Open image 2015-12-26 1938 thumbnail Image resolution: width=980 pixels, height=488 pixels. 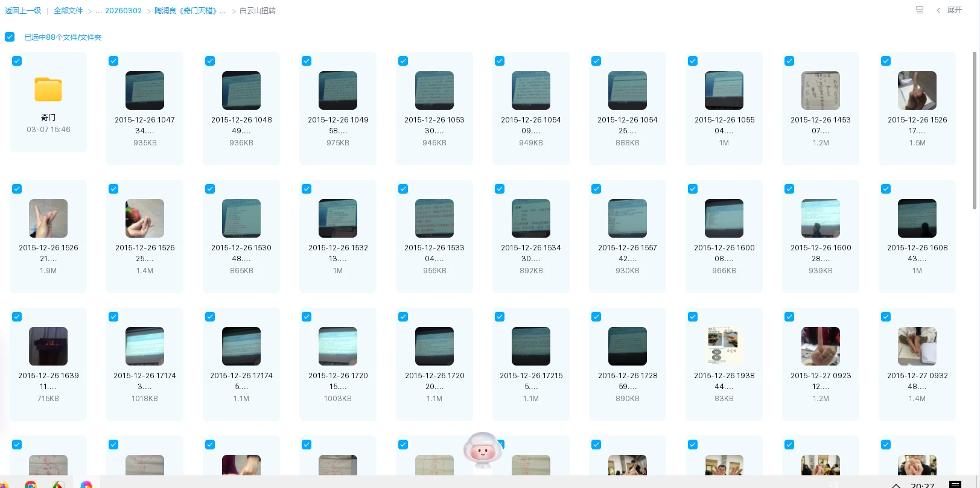pos(724,346)
